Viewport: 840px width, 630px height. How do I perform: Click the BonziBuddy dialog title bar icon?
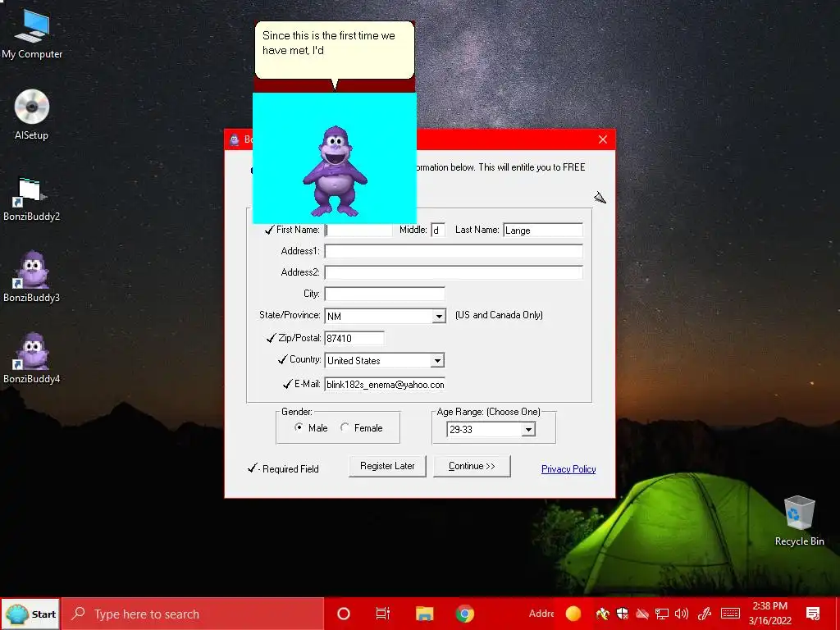234,139
